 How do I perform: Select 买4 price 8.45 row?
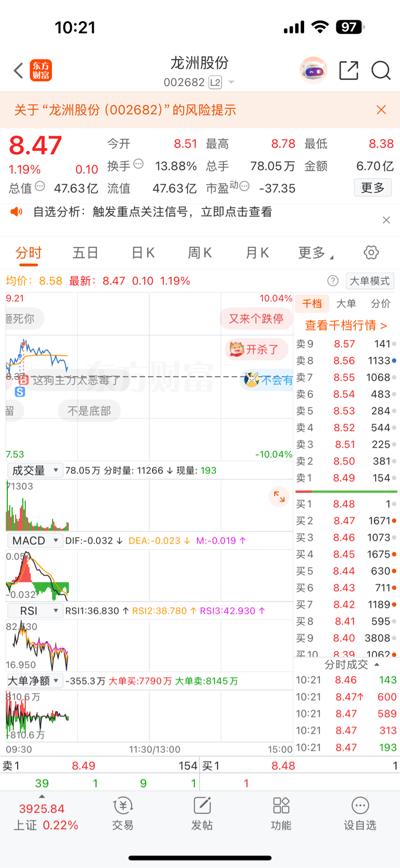pyautogui.click(x=346, y=554)
